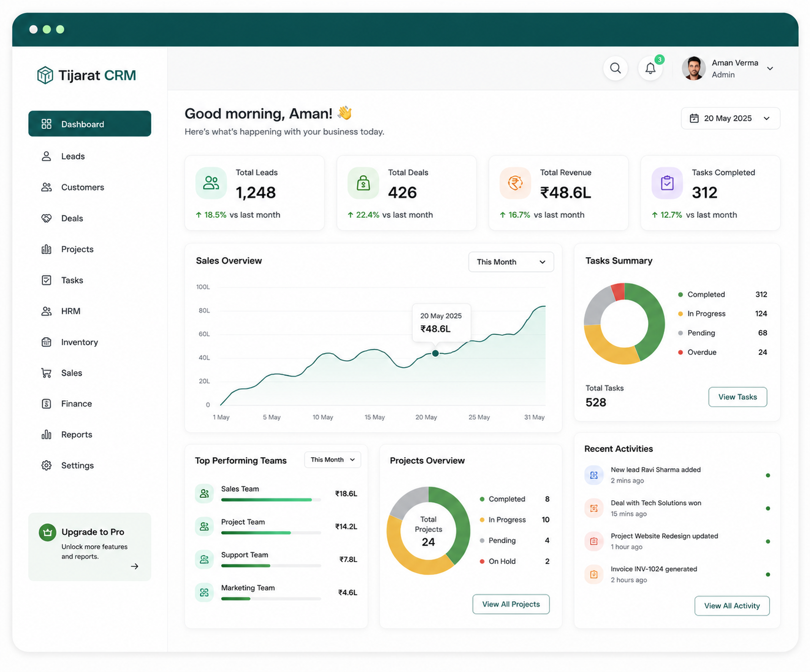Click the Total Leads people icon
The height and width of the screenshot is (672, 810).
click(x=211, y=183)
